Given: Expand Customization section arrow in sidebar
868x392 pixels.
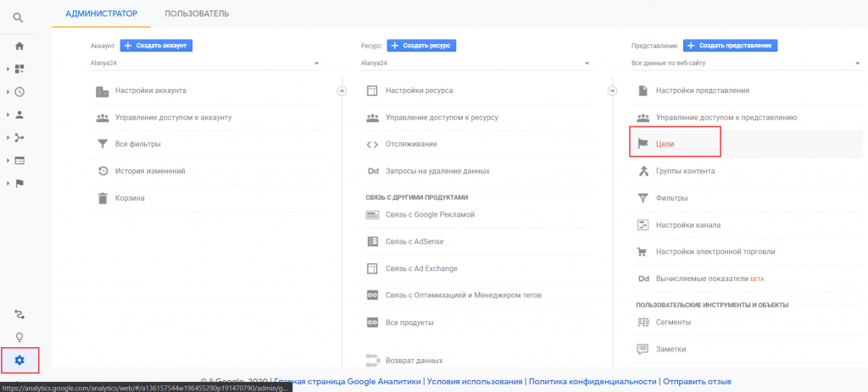Looking at the screenshot, I should [8, 69].
